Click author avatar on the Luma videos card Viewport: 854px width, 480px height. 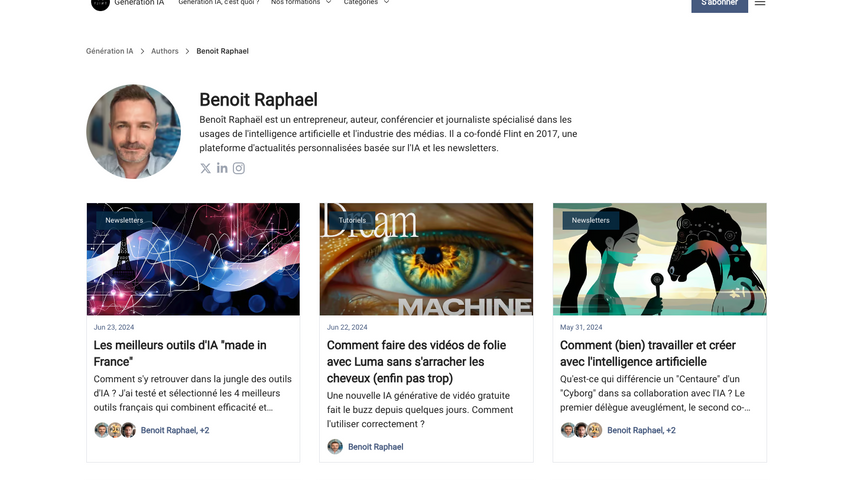point(335,446)
